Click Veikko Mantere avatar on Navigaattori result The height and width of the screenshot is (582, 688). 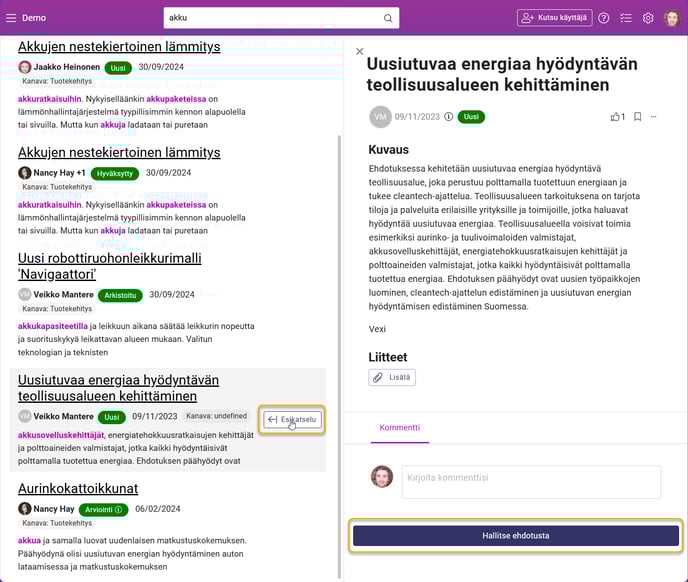click(x=25, y=295)
